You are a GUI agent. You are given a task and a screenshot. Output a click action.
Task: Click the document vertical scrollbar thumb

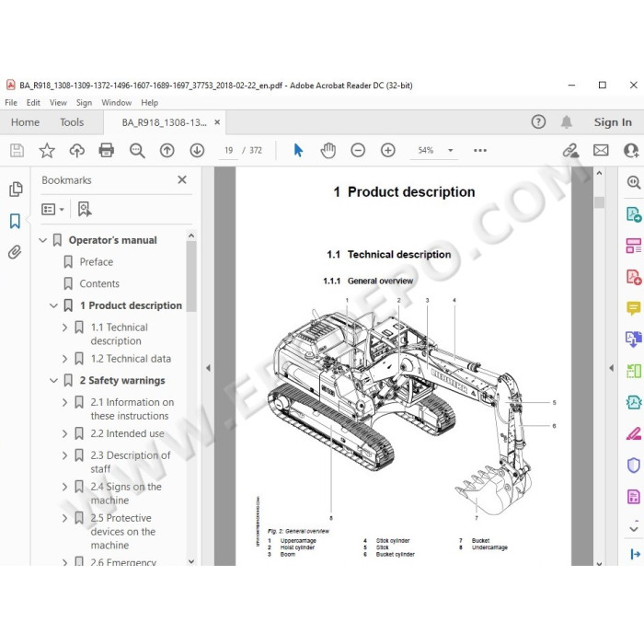pos(599,202)
